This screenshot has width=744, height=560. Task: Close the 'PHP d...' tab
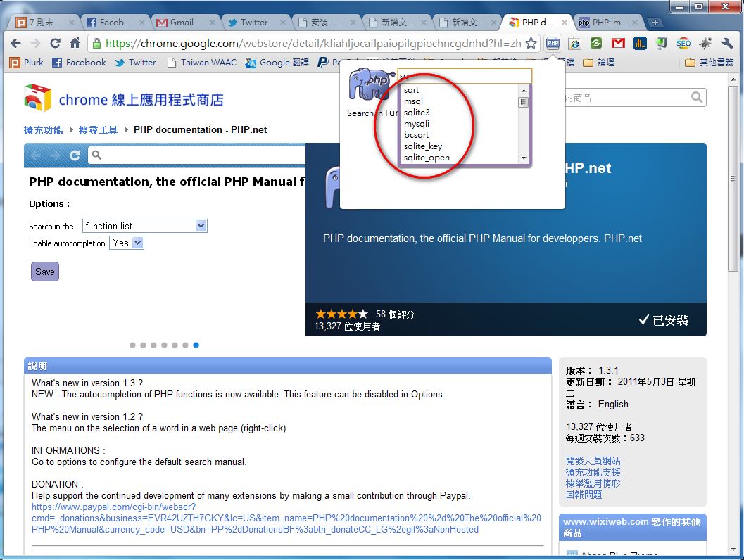[x=565, y=23]
